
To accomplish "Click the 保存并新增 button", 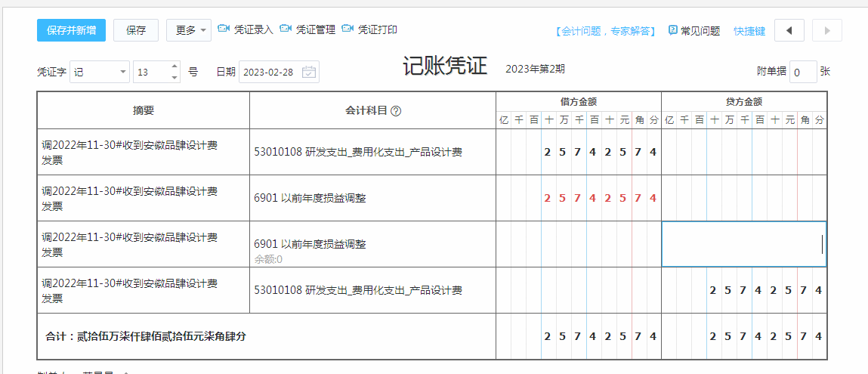I will tap(71, 30).
